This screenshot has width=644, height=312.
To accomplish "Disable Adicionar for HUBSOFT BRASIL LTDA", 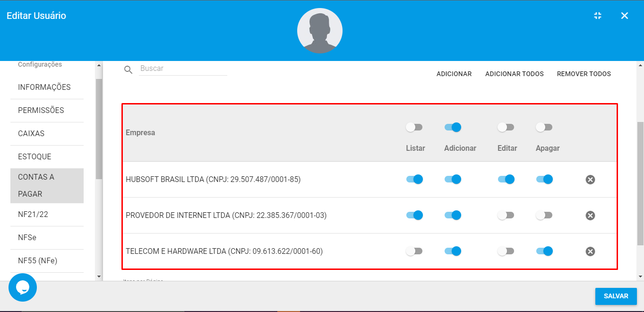I will [453, 179].
